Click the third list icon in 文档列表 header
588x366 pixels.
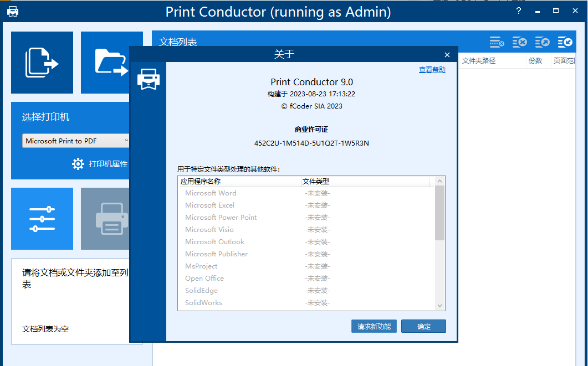542,42
